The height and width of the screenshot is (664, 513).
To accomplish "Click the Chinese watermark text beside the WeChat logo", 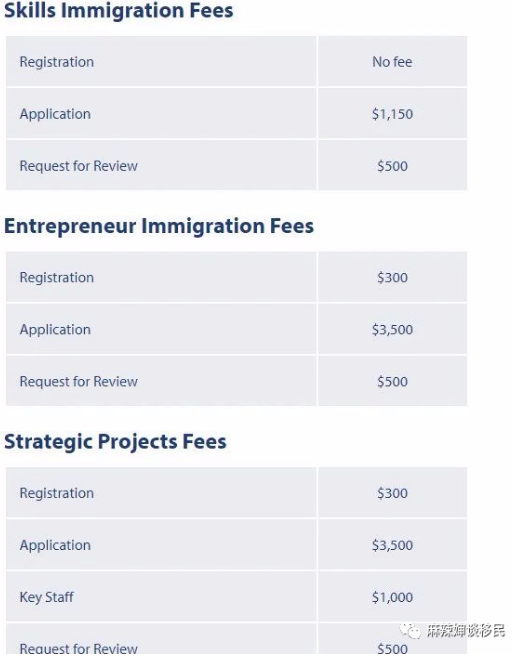I will (x=466, y=631).
